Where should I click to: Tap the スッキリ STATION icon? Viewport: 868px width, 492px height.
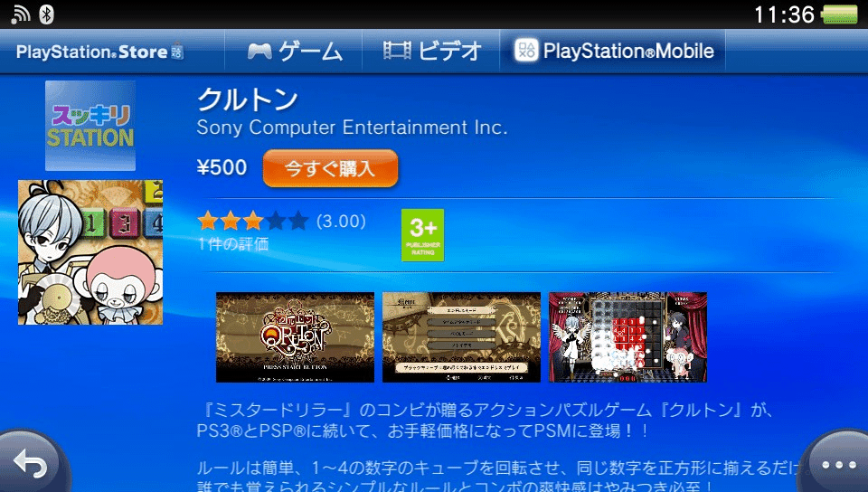pyautogui.click(x=90, y=126)
